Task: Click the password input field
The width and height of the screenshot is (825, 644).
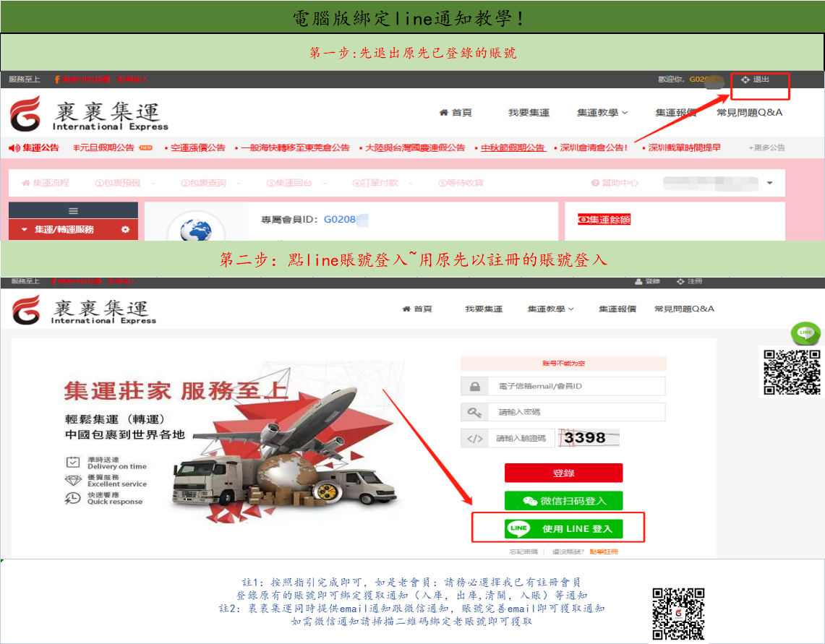Action: (x=576, y=412)
